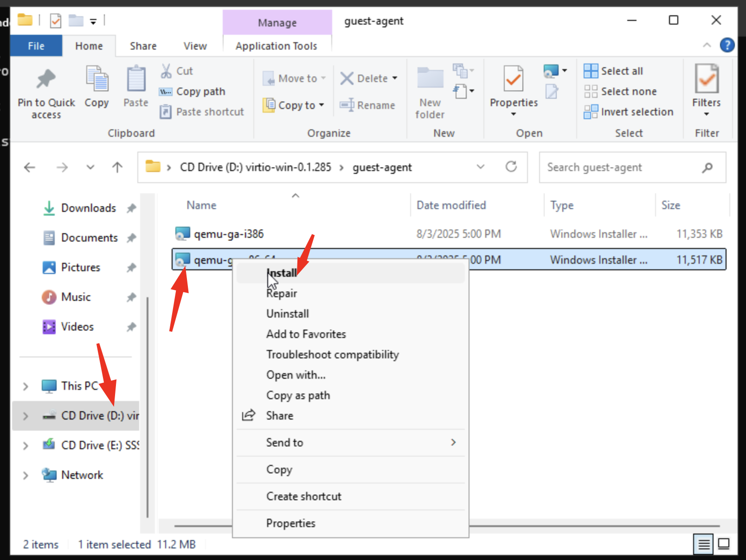Switch to large icons view
Screen dimensions: 746x560
pyautogui.click(x=724, y=544)
